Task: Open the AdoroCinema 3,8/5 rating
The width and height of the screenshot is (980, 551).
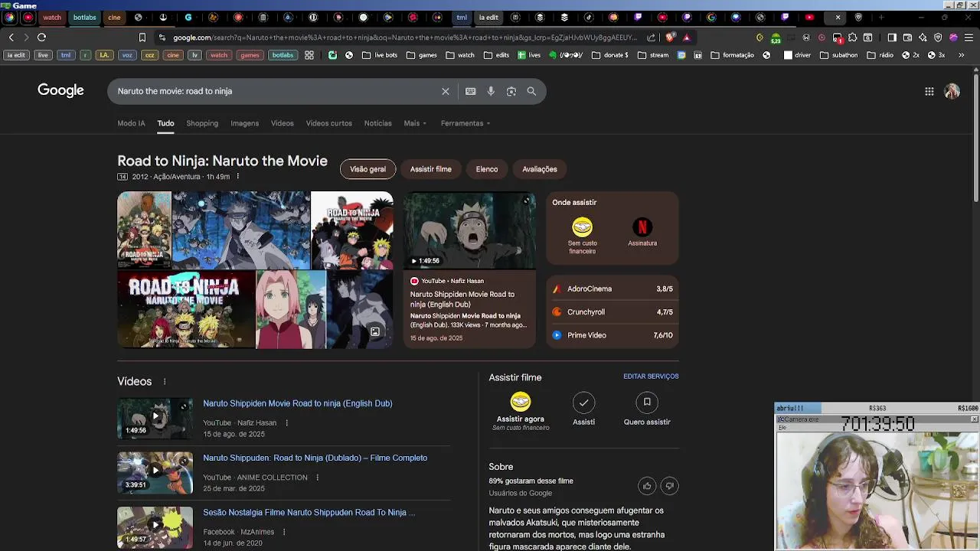Action: [612, 289]
